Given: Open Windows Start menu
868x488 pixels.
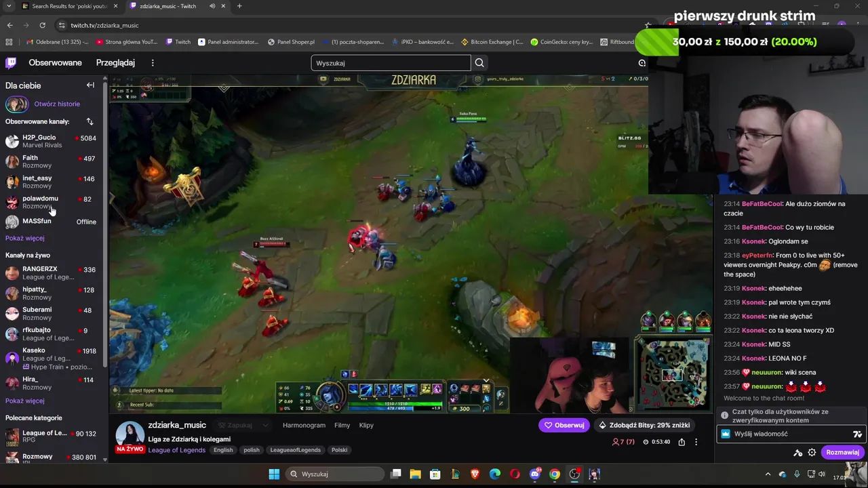Looking at the screenshot, I should click(274, 474).
